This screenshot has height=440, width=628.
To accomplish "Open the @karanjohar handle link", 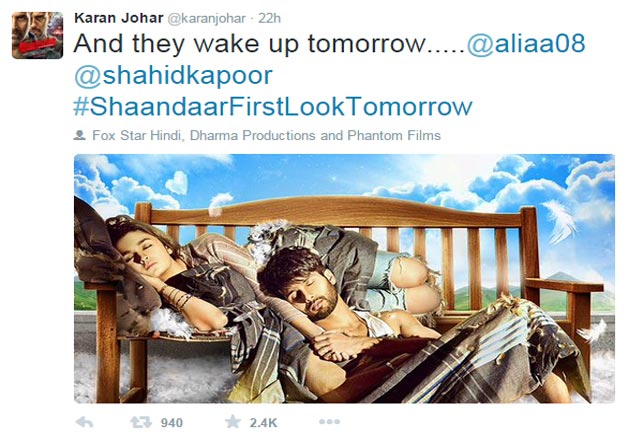I will [x=206, y=19].
